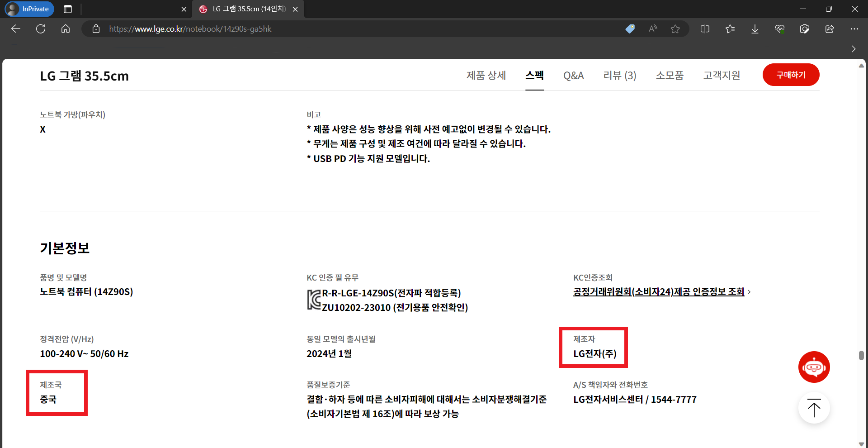Open the browser extensions/screenshot icon
This screenshot has height=448, width=868.
(805, 29)
